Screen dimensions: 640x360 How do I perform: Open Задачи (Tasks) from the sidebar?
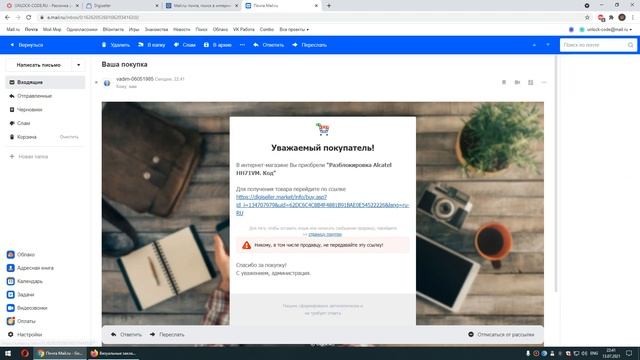tap(21, 294)
